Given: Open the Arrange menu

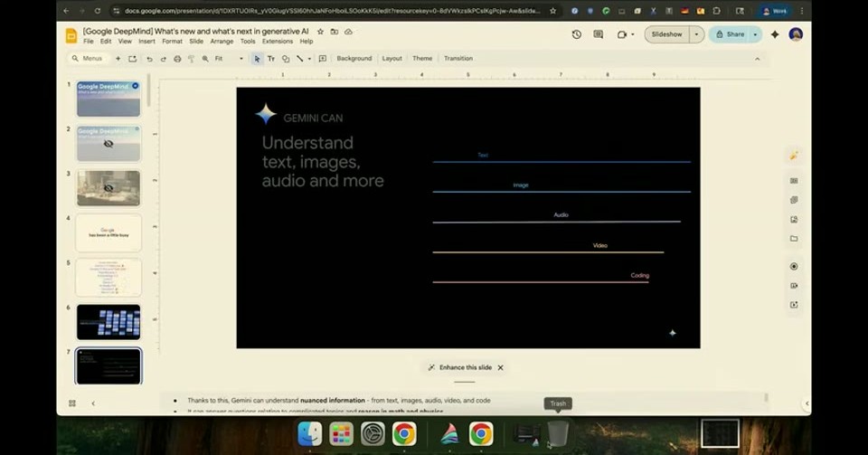Looking at the screenshot, I should [x=222, y=42].
